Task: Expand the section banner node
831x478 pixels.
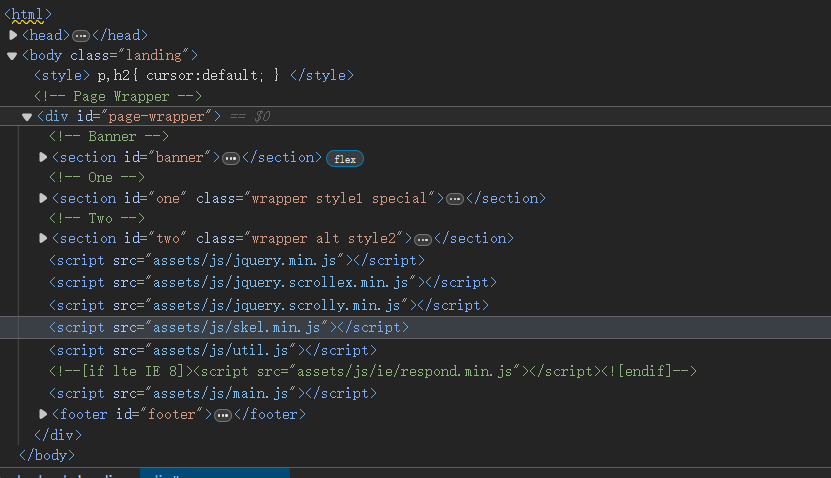Action: click(43, 157)
